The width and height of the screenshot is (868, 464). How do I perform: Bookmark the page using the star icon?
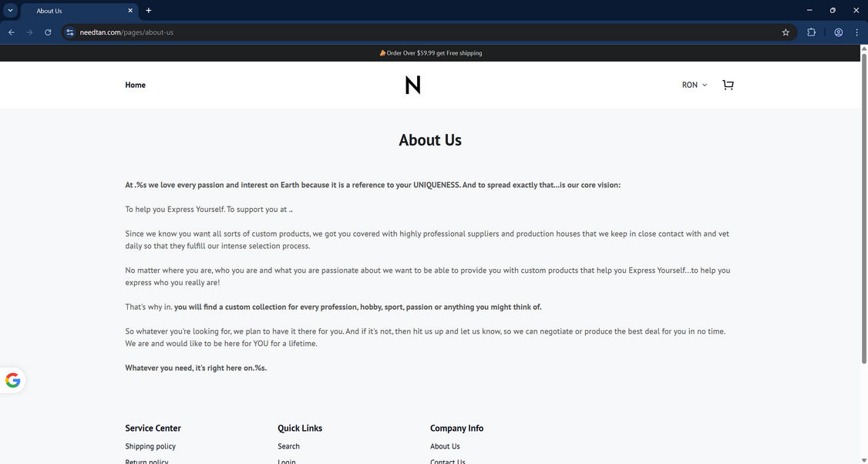coord(785,32)
